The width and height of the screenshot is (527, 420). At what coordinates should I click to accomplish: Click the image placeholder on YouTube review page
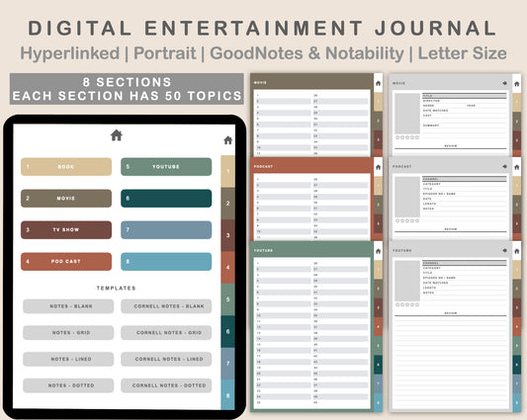click(x=407, y=281)
